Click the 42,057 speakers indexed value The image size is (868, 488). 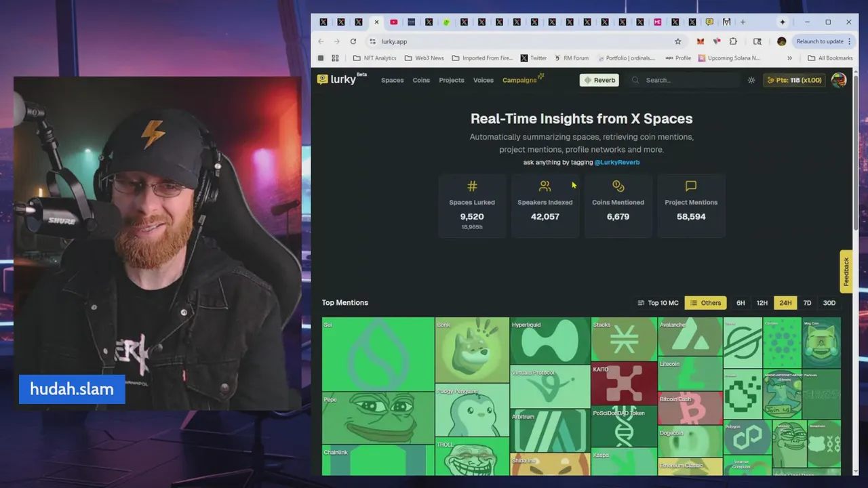545,217
